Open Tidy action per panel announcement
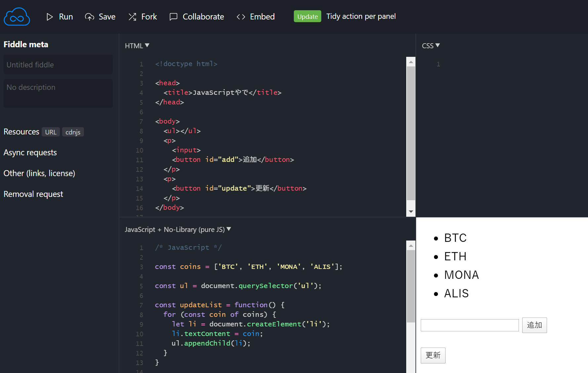Screen dimensions: 588x373 tap(361, 17)
